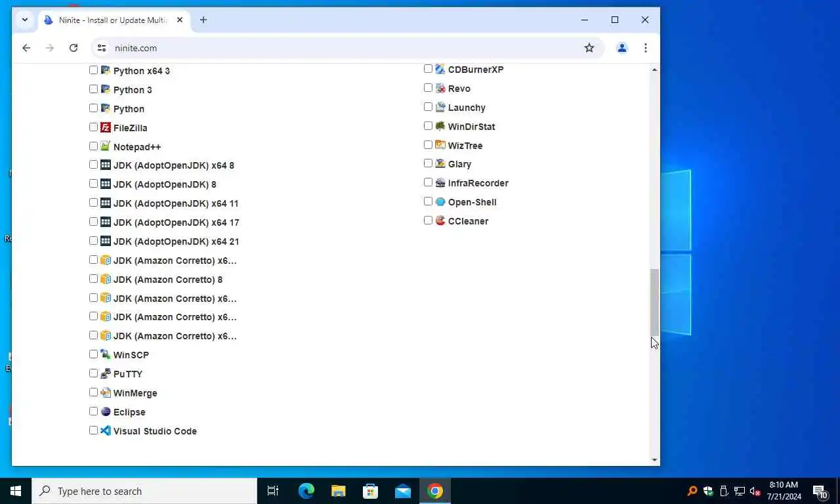Go back to the previous page
The width and height of the screenshot is (840, 504).
point(26,48)
